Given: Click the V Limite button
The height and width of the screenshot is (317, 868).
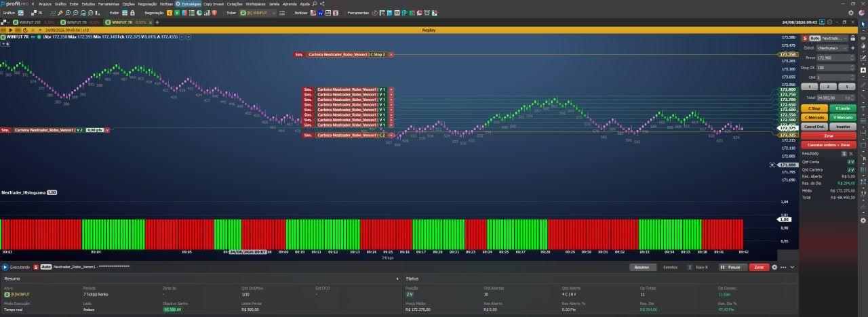Looking at the screenshot, I should [x=842, y=108].
